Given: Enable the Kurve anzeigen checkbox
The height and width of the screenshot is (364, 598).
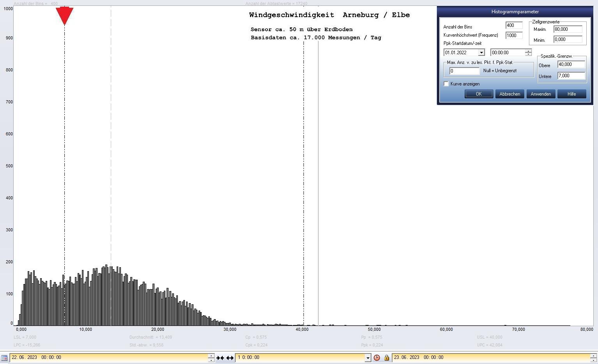Looking at the screenshot, I should pos(446,84).
